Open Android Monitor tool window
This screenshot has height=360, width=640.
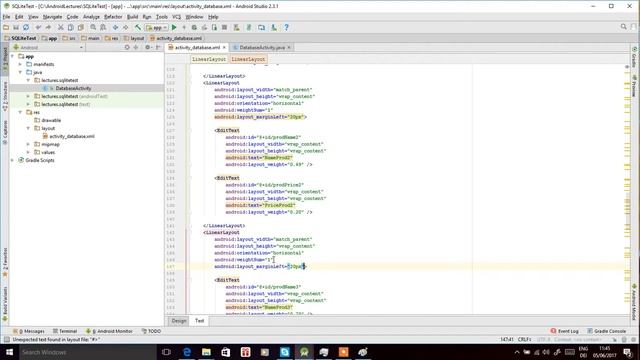click(x=109, y=331)
